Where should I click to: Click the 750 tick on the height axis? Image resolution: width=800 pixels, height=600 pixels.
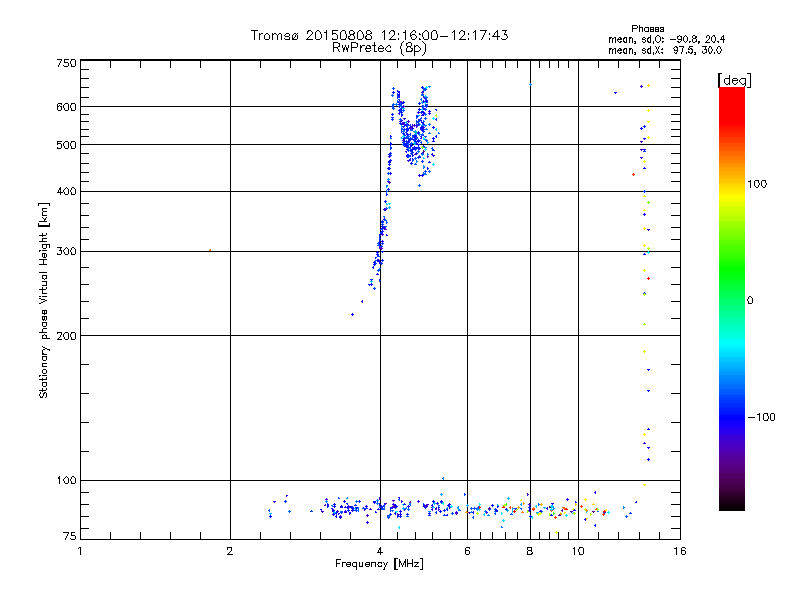(66, 63)
